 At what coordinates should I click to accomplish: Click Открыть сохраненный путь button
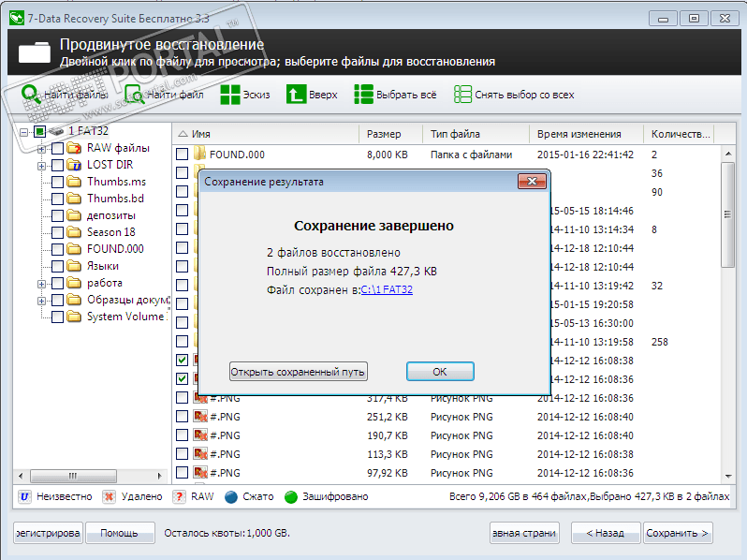pyautogui.click(x=299, y=372)
